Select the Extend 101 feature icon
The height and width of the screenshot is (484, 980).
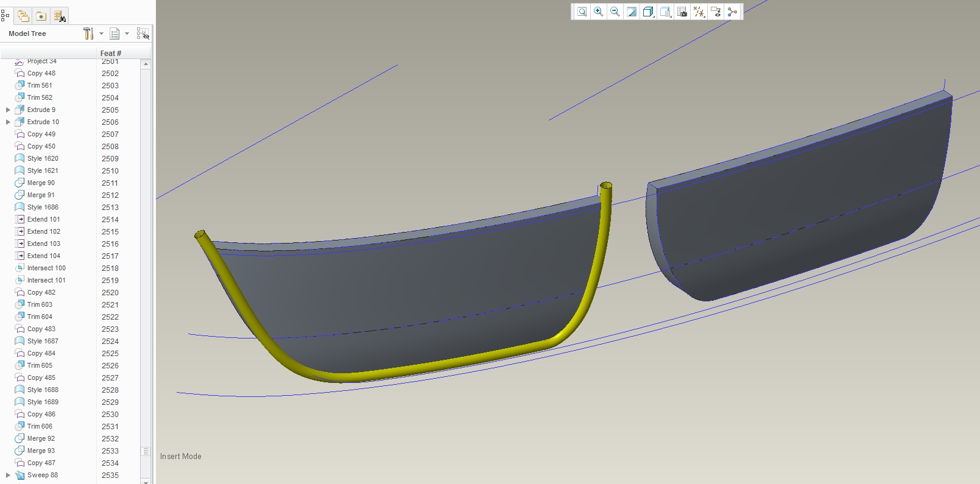click(19, 219)
